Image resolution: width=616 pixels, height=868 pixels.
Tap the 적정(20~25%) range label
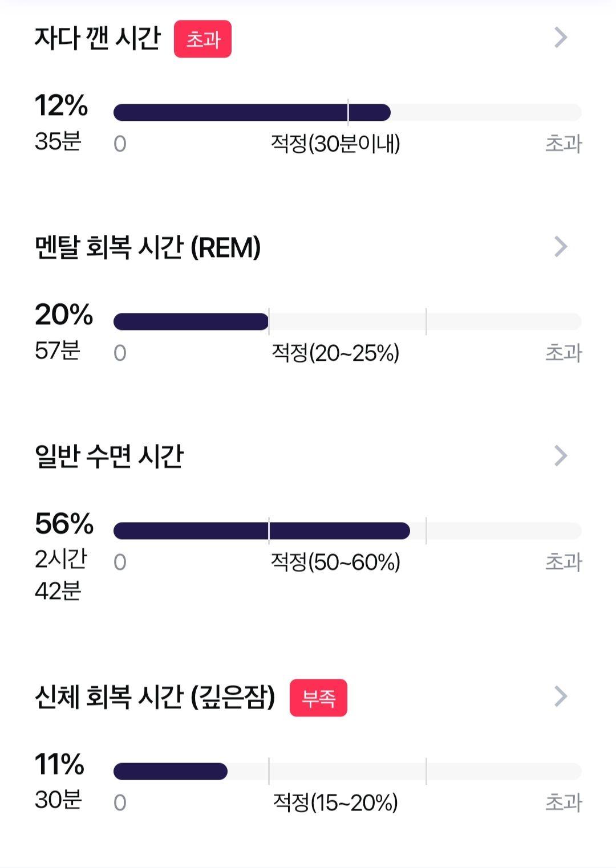(x=335, y=353)
